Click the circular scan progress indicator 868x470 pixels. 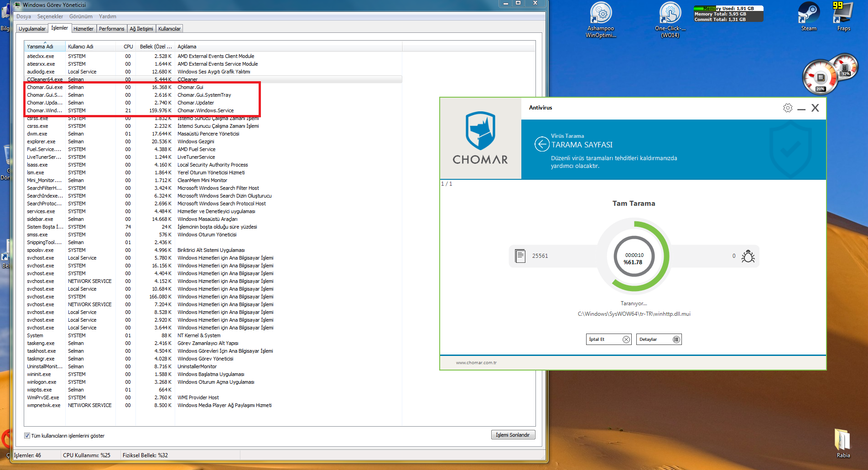(634, 256)
